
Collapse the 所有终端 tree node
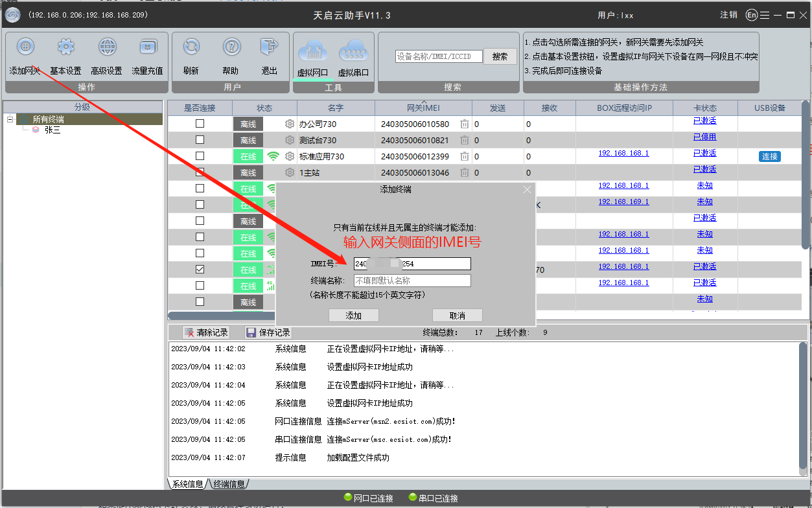tap(10, 119)
